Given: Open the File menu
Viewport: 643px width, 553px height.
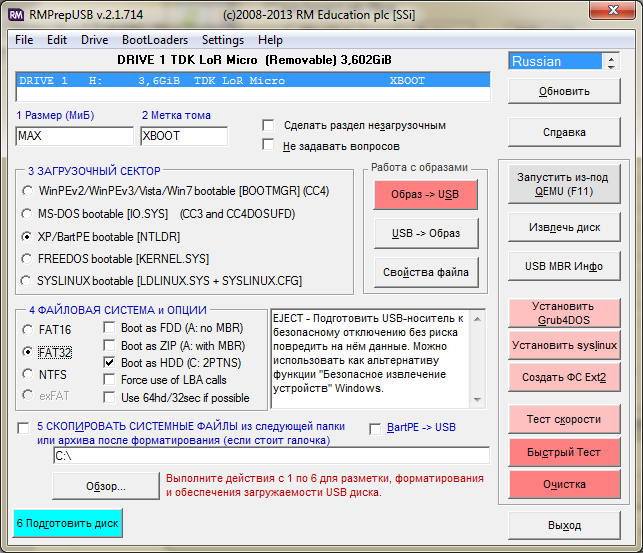Looking at the screenshot, I should 24,40.
